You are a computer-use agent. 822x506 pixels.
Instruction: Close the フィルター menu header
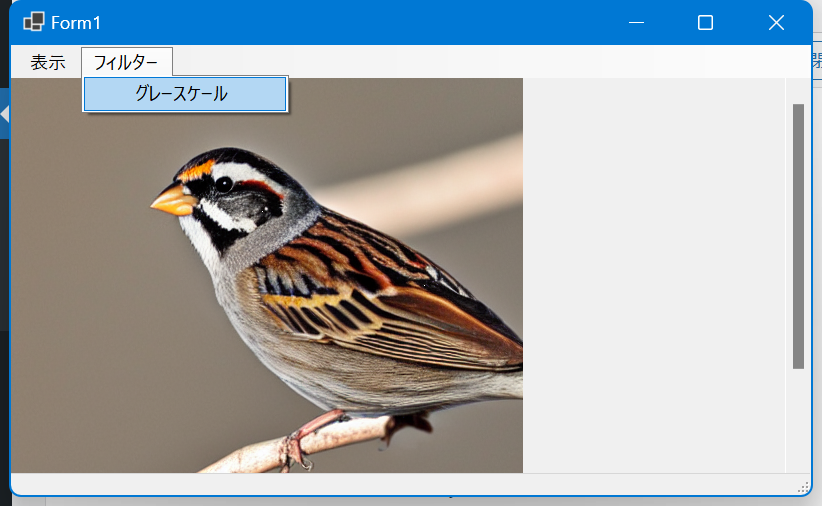[x=126, y=62]
